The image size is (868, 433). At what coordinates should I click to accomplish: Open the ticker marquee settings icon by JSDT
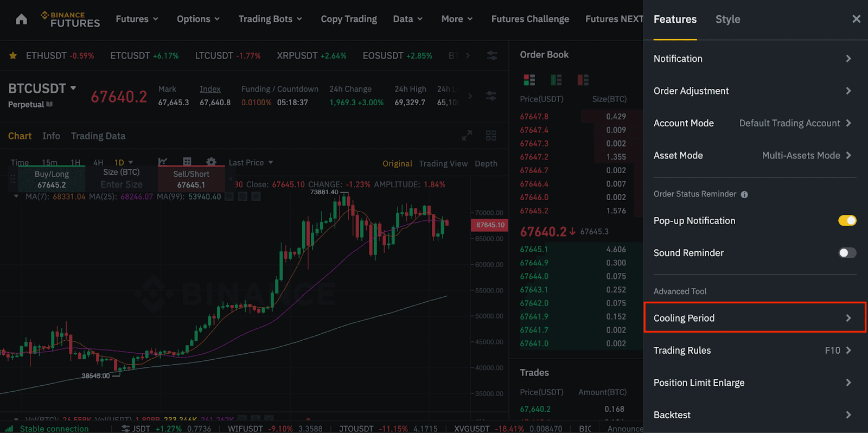tap(126, 429)
